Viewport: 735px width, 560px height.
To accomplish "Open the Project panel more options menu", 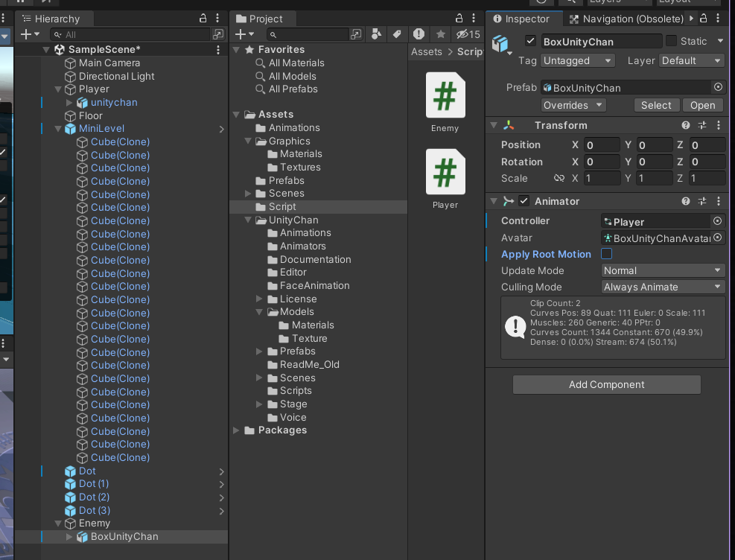I will coord(474,19).
